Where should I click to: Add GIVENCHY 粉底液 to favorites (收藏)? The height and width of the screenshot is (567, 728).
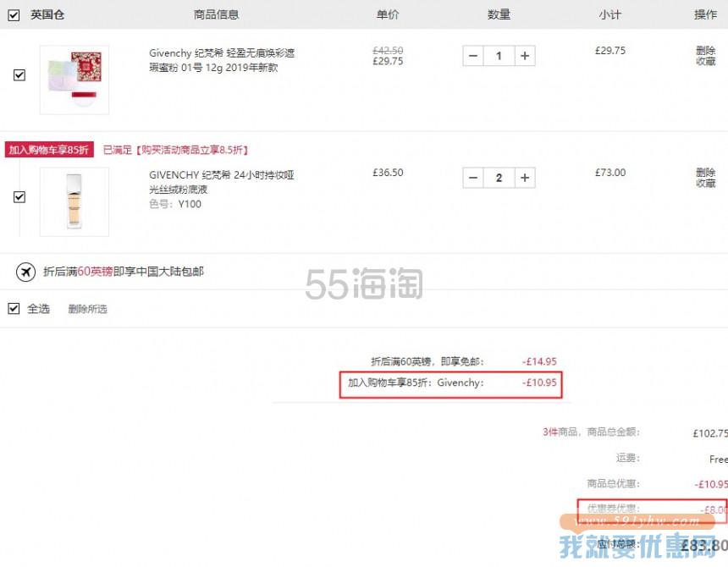click(x=705, y=184)
